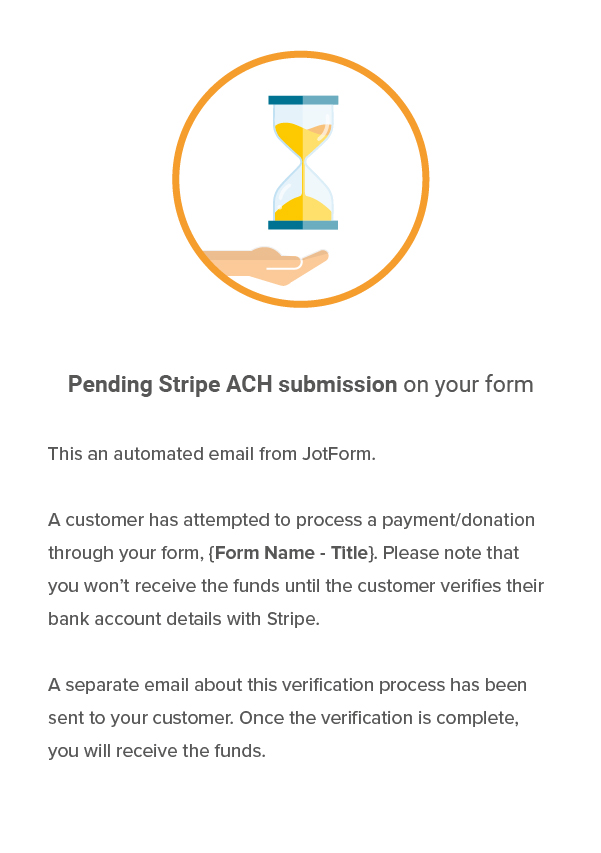601x853 pixels.
Task: Click the hourglass bottom teal base
Action: (303, 225)
